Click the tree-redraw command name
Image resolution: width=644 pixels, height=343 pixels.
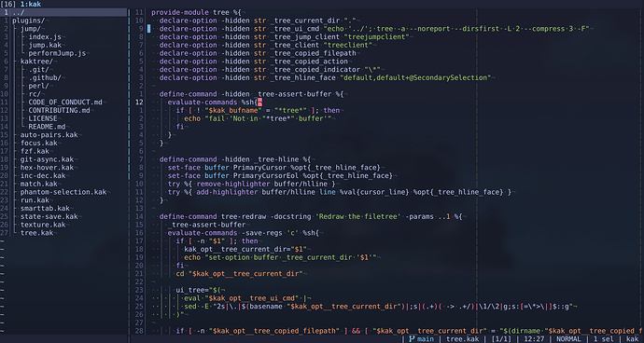pyautogui.click(x=244, y=216)
